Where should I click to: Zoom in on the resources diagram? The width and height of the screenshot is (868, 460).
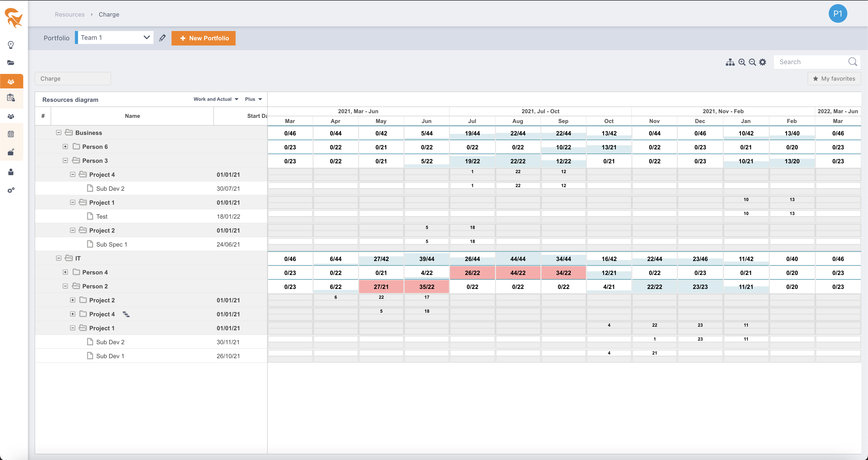pos(742,62)
